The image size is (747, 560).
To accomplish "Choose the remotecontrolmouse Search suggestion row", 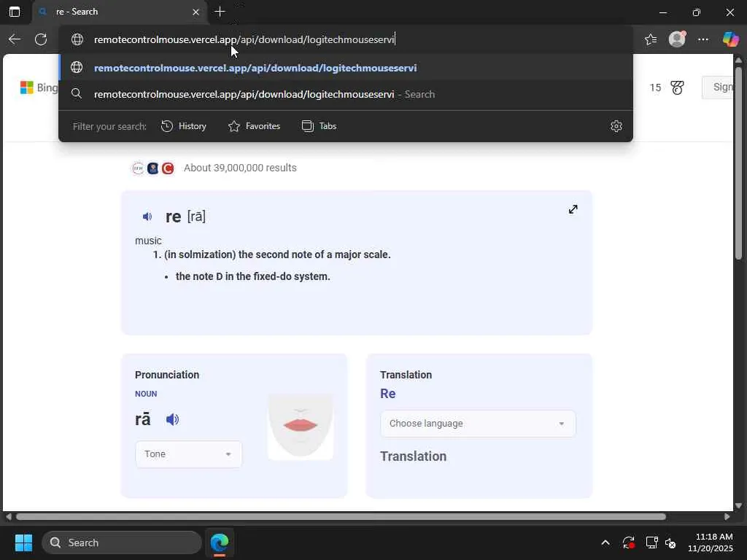I will (x=346, y=94).
